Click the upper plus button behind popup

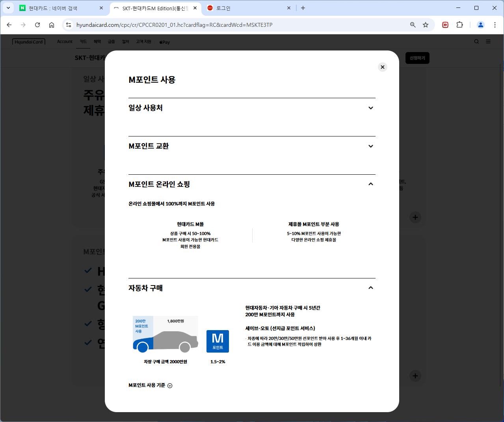415,217
